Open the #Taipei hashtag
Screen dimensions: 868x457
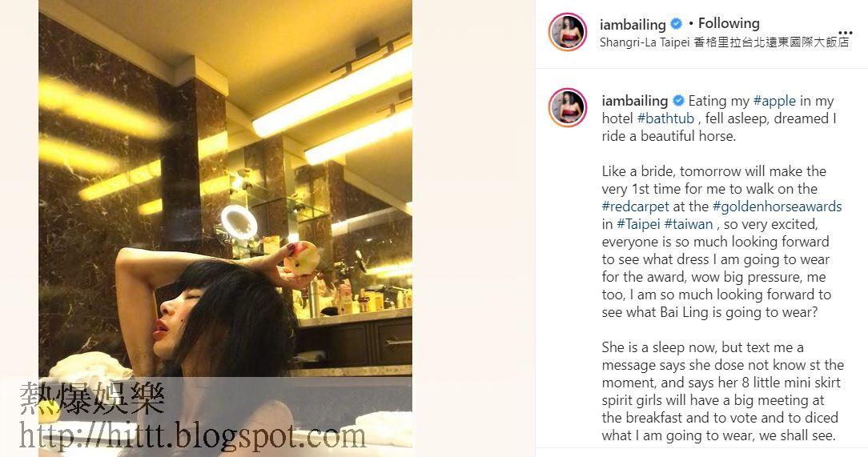coord(638,225)
